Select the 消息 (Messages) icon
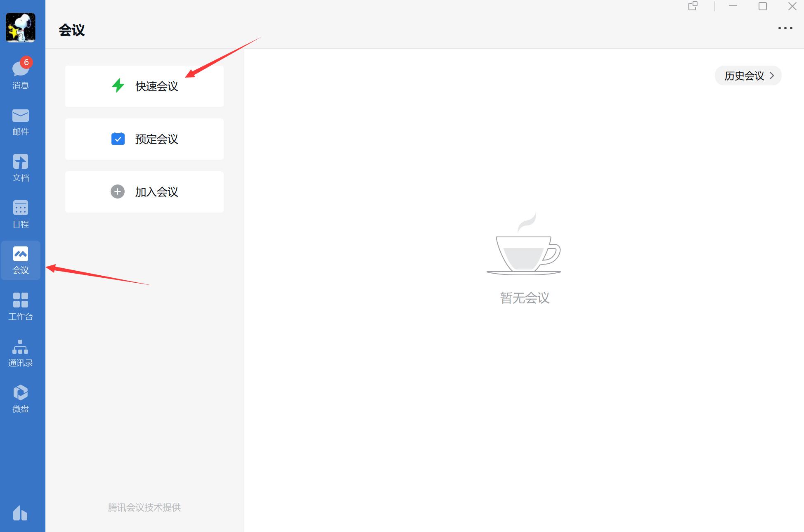The width and height of the screenshot is (804, 532). (21, 71)
